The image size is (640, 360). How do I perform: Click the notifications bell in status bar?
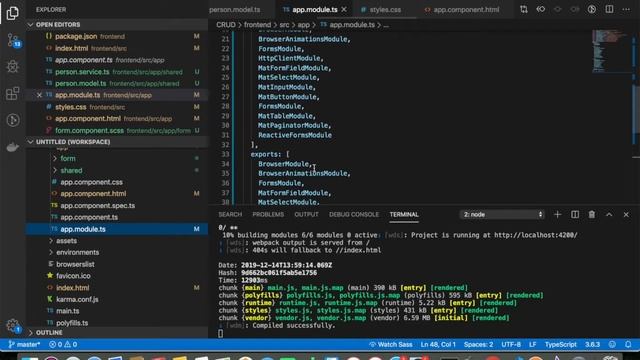coord(628,344)
